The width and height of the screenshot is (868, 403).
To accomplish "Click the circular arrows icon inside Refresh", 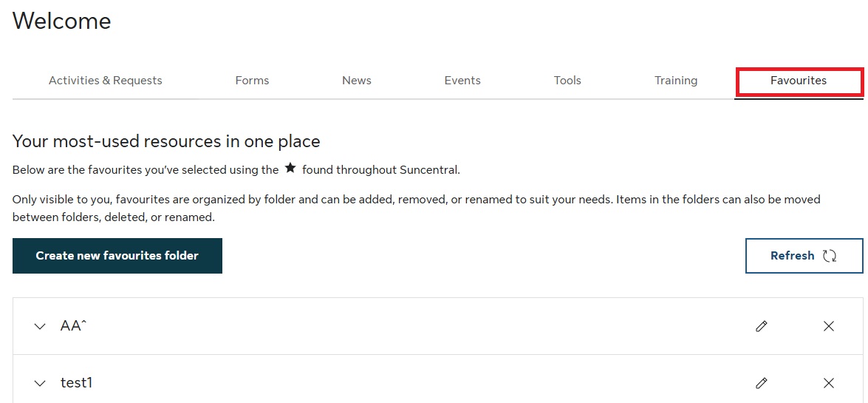I will (830, 256).
